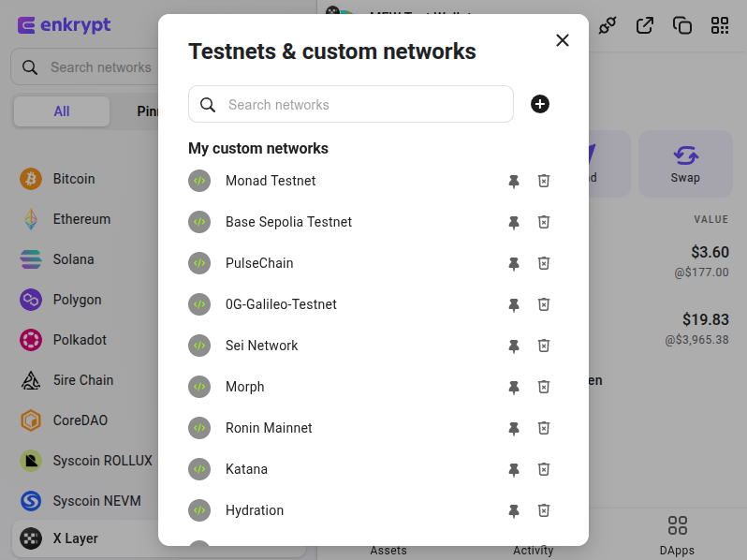Select PulseChain name in the list
The width and height of the screenshot is (747, 560).
[259, 263]
